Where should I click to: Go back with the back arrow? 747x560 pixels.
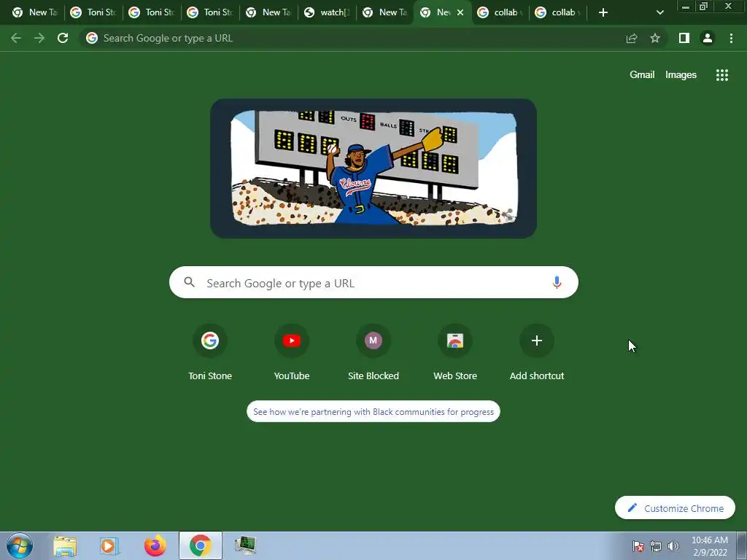click(16, 38)
